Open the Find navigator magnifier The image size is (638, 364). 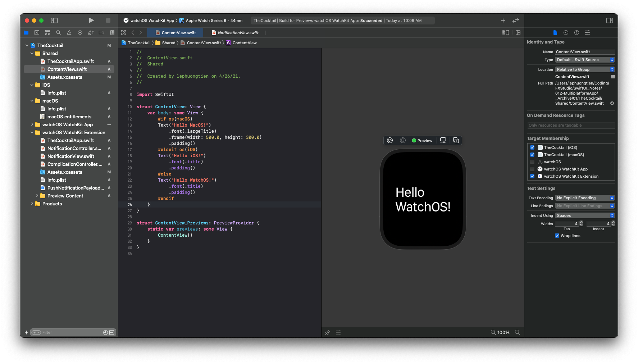[58, 33]
